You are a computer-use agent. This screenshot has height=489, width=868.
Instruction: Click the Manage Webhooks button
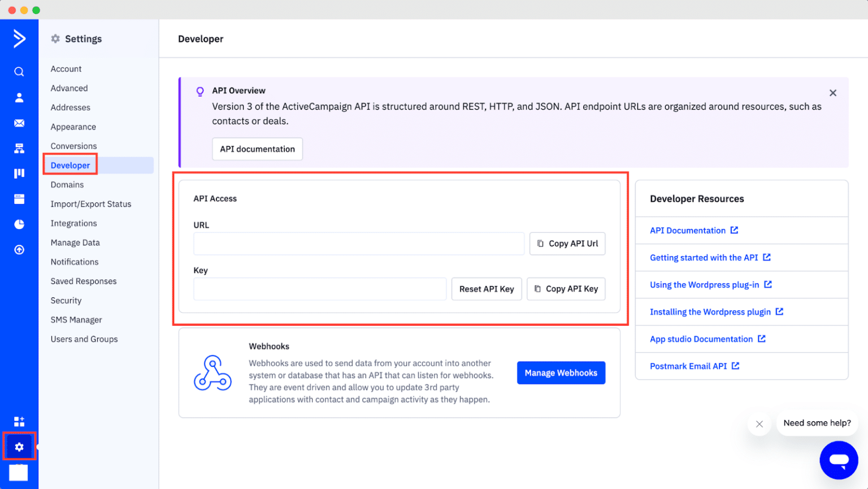click(x=561, y=373)
